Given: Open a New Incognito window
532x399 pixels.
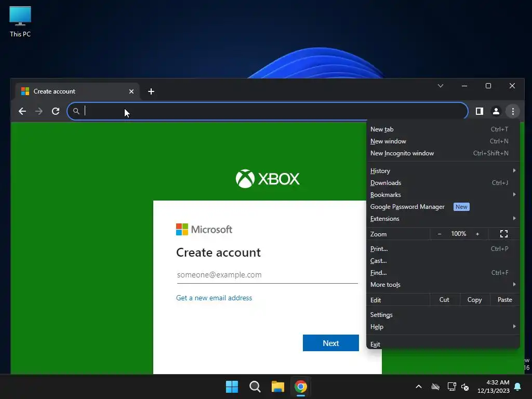Looking at the screenshot, I should [443, 153].
